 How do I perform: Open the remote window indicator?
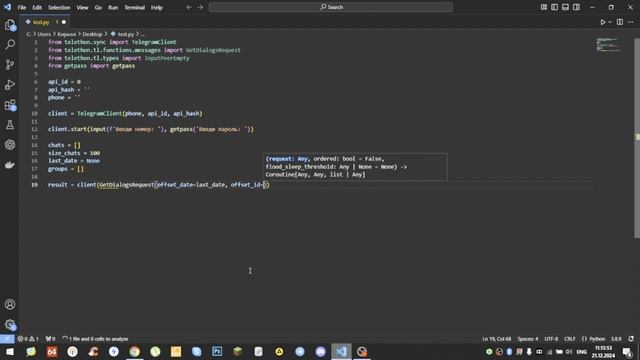[7, 339]
